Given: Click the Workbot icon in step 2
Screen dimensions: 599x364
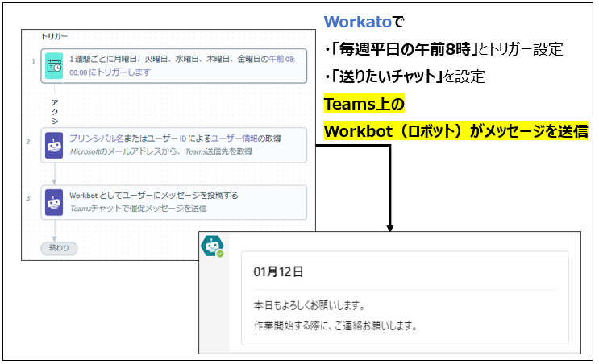Looking at the screenshot, I should (x=54, y=146).
